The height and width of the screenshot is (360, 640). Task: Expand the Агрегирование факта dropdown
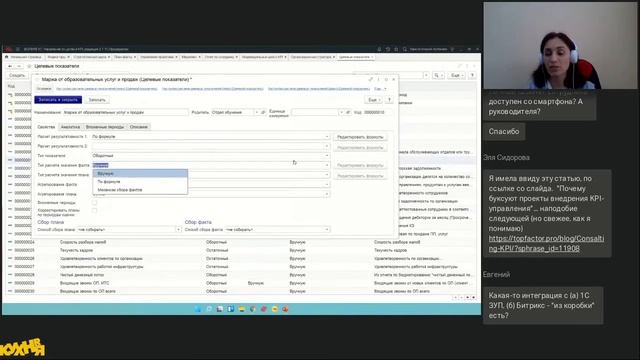(327, 184)
